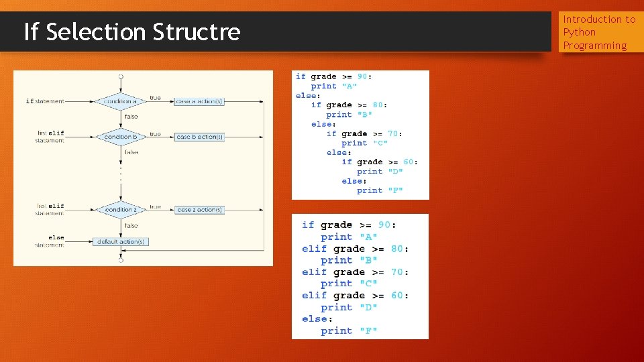
Task: Click "true" label beside condition a
Action: tap(155, 98)
